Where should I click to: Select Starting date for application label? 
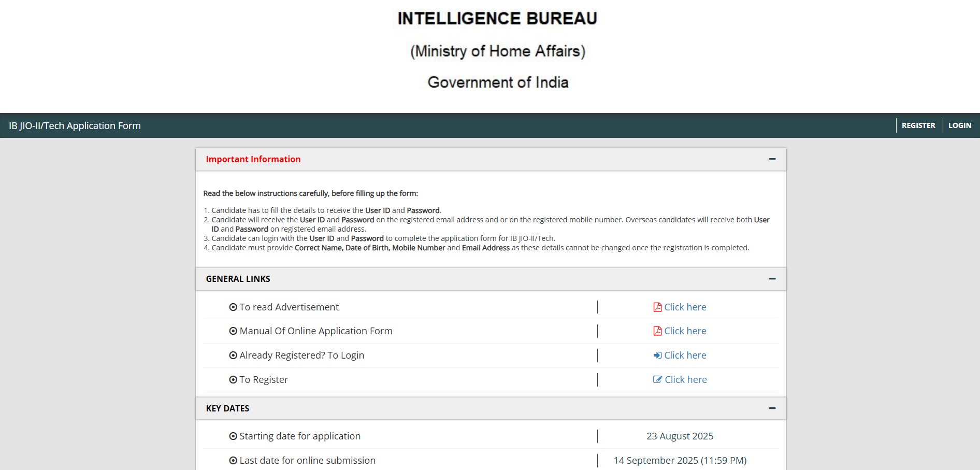(x=300, y=436)
